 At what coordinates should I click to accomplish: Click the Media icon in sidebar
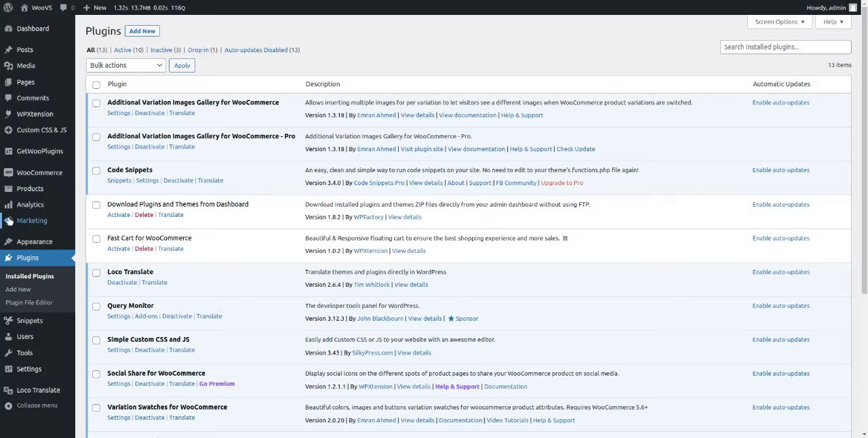point(8,66)
